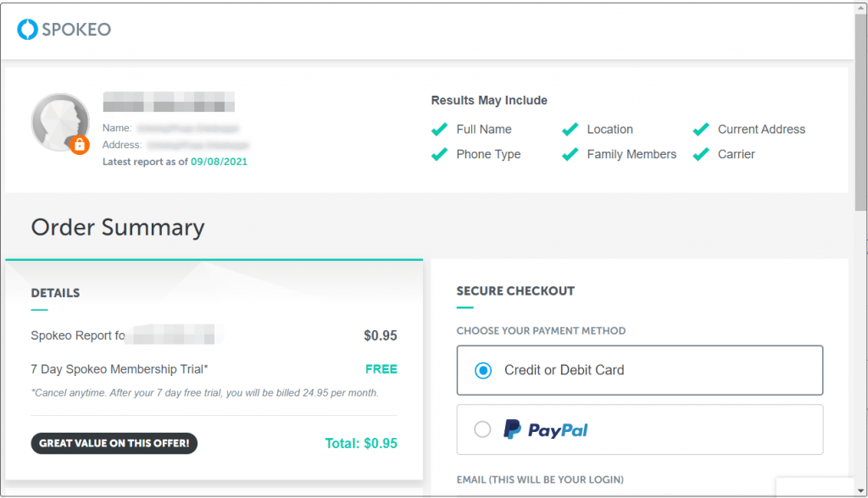868x498 pixels.
Task: Click the Phone Type checkmark icon
Action: pyautogui.click(x=440, y=154)
